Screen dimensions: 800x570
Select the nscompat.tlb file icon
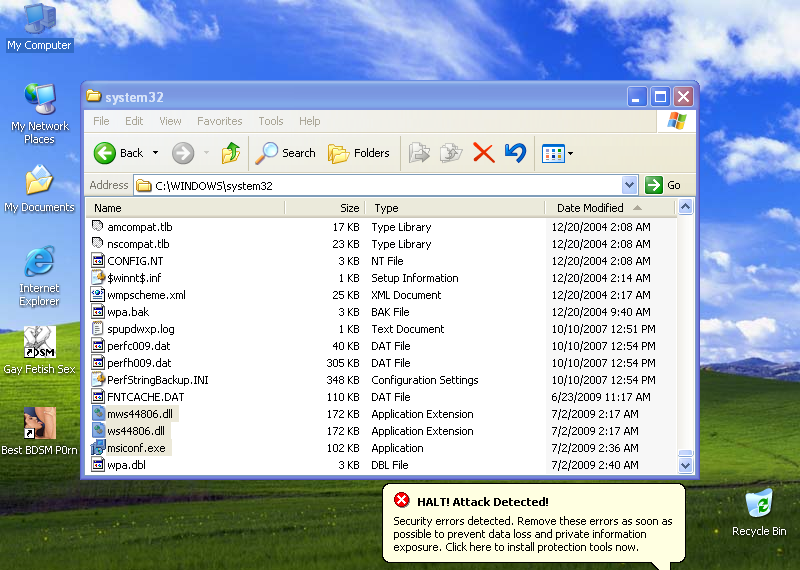[x=97, y=243]
